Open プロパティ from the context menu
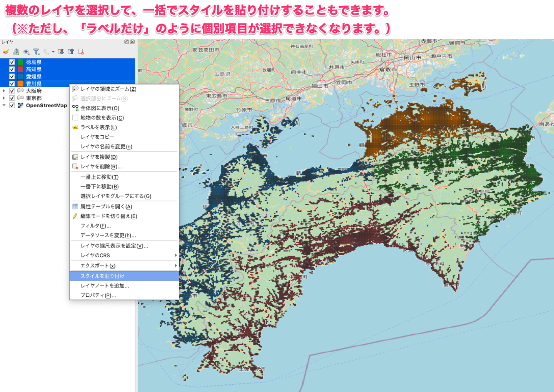The width and height of the screenshot is (554, 392). click(x=124, y=295)
